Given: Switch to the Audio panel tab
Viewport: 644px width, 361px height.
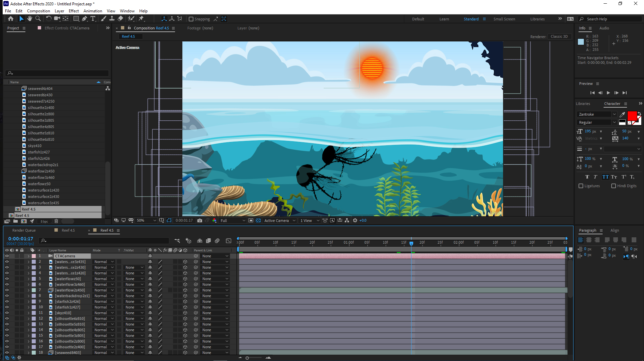Looking at the screenshot, I should (604, 28).
